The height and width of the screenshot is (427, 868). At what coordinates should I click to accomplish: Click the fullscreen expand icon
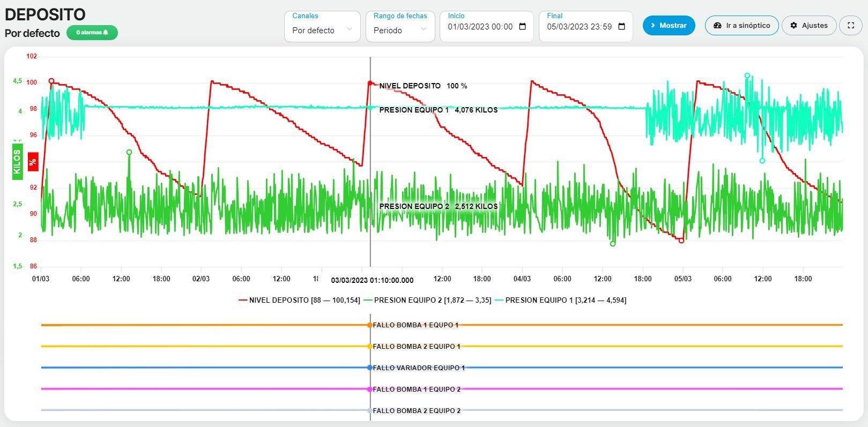pyautogui.click(x=850, y=25)
